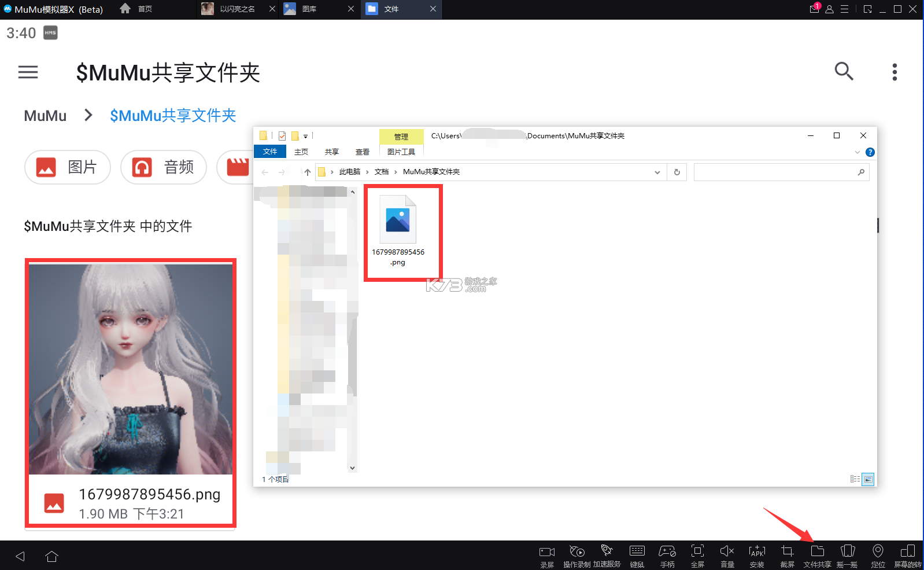Filter by video clapperboard chip
The image size is (924, 570).
coord(235,167)
